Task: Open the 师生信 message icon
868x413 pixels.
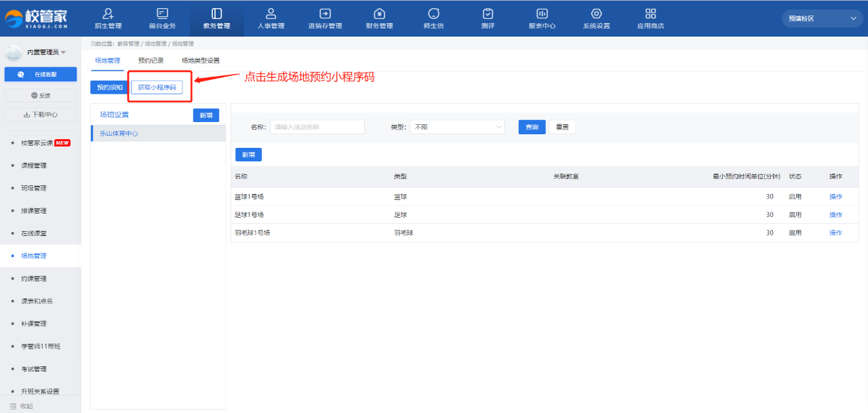Action: (433, 14)
